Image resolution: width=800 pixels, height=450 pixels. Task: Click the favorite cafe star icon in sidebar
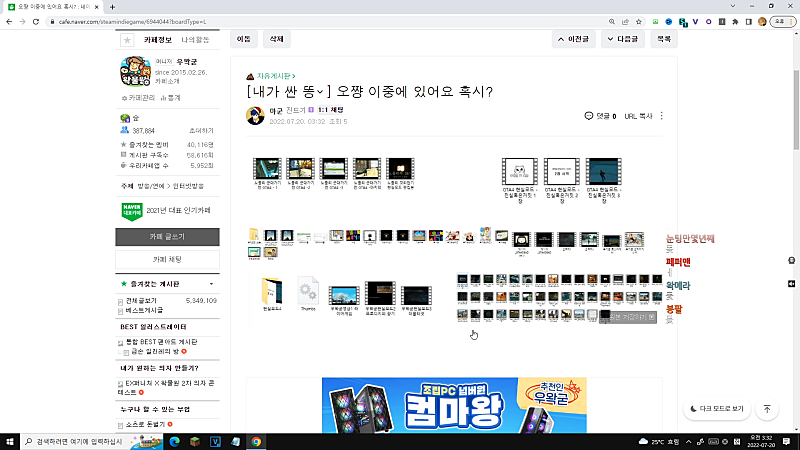click(x=126, y=40)
